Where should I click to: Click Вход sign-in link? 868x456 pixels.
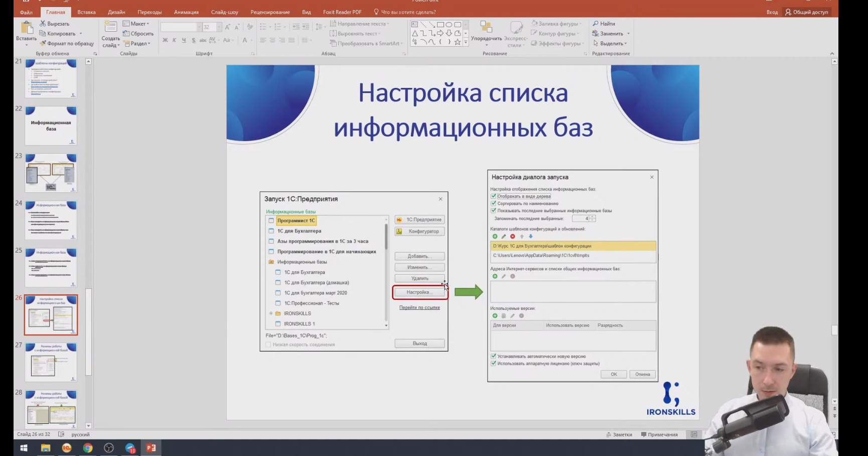click(x=772, y=12)
